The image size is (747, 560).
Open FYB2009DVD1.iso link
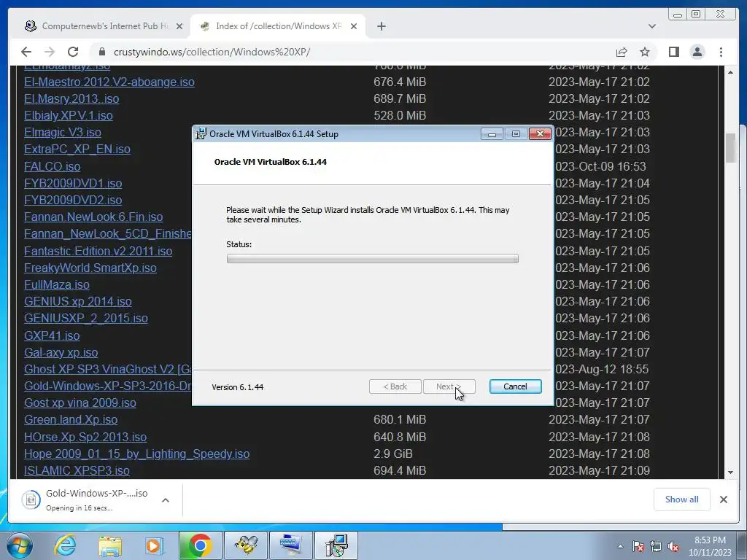73,183
